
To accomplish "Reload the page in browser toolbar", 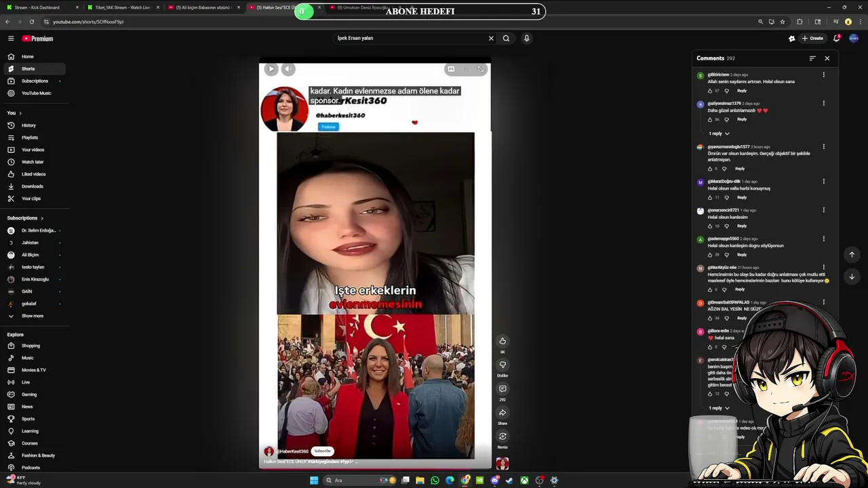I will [x=31, y=22].
